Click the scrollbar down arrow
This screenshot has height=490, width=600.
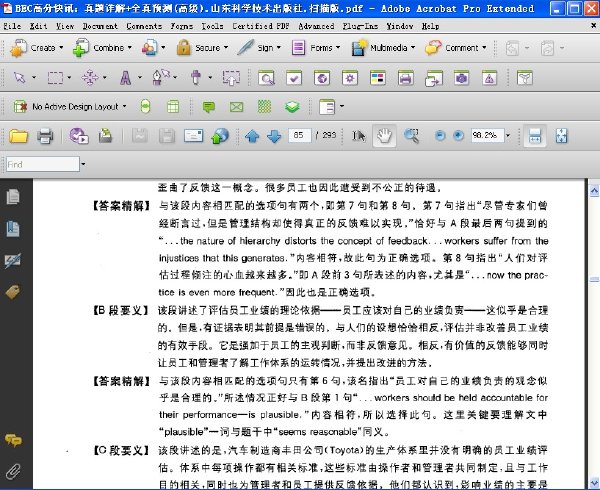594,482
